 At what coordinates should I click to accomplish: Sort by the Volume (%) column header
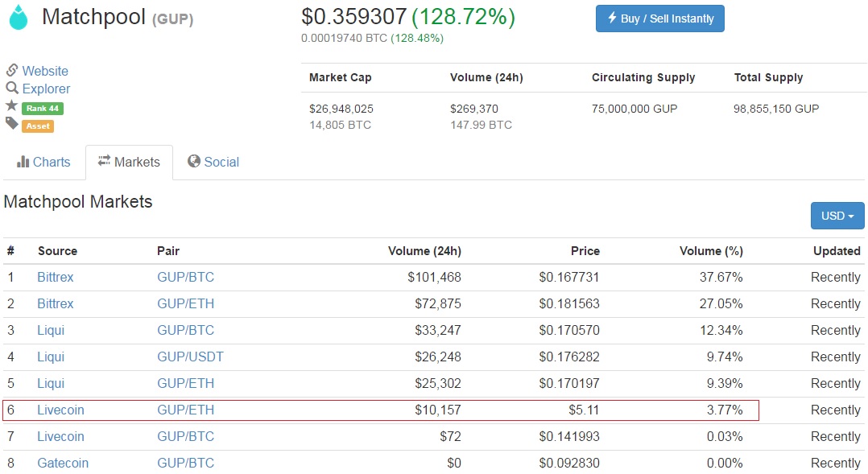[711, 251]
